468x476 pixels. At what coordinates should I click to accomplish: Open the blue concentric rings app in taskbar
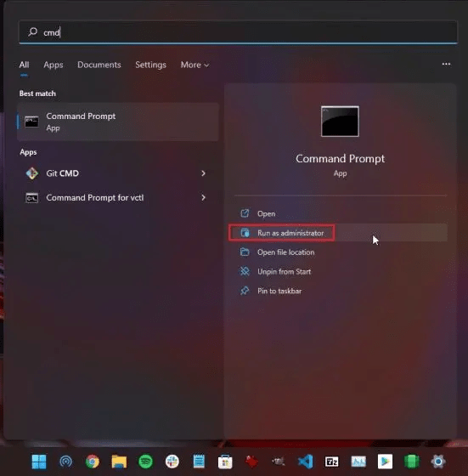pyautogui.click(x=65, y=462)
